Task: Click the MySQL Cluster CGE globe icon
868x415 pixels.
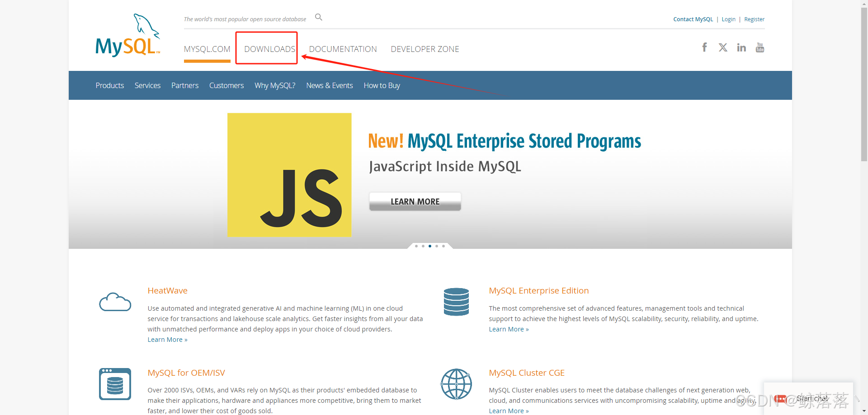Action: (456, 384)
